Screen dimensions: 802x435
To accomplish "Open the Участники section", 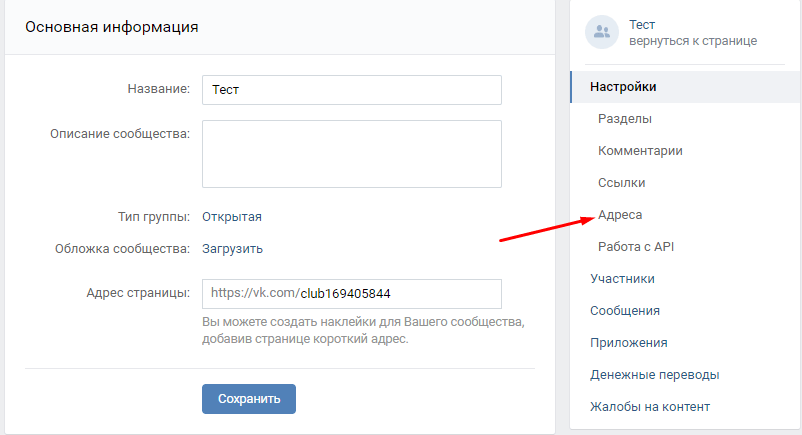I will coord(622,279).
